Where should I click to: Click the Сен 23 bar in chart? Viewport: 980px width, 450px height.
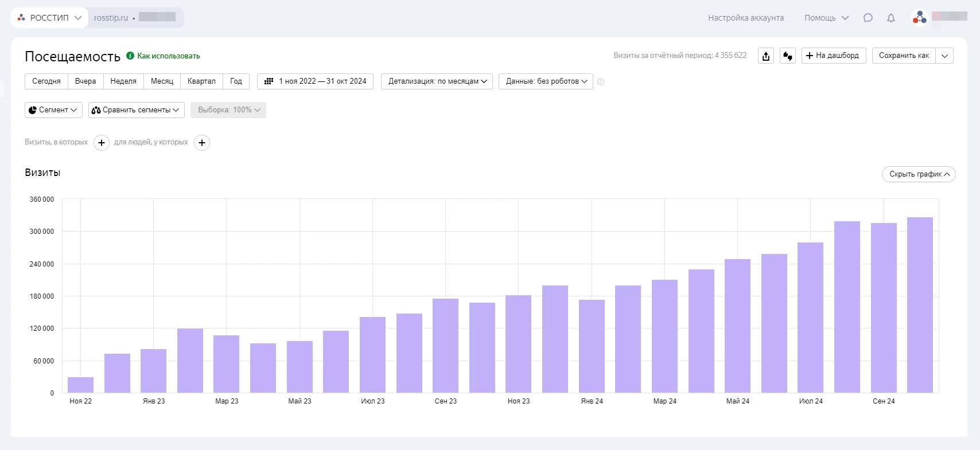(445, 346)
